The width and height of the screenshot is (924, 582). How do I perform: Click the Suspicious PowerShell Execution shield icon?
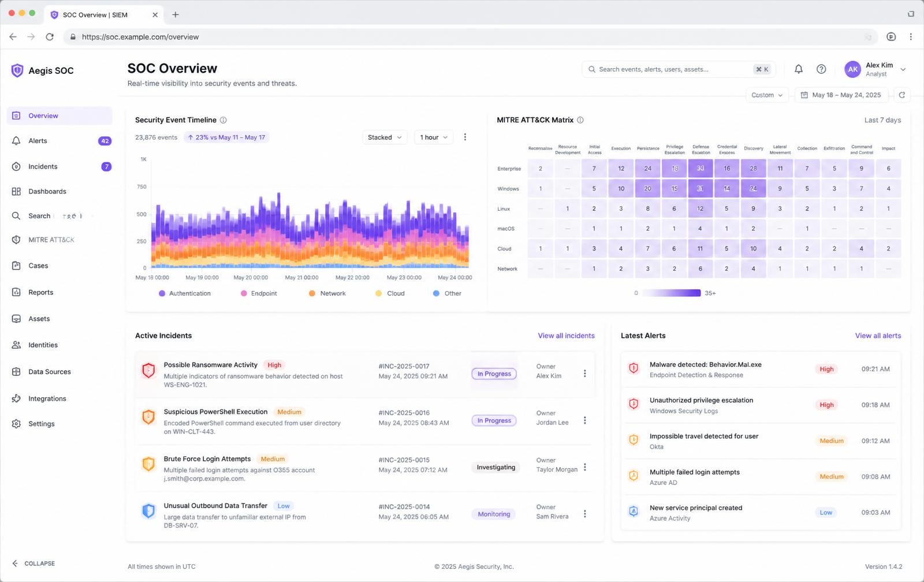148,417
